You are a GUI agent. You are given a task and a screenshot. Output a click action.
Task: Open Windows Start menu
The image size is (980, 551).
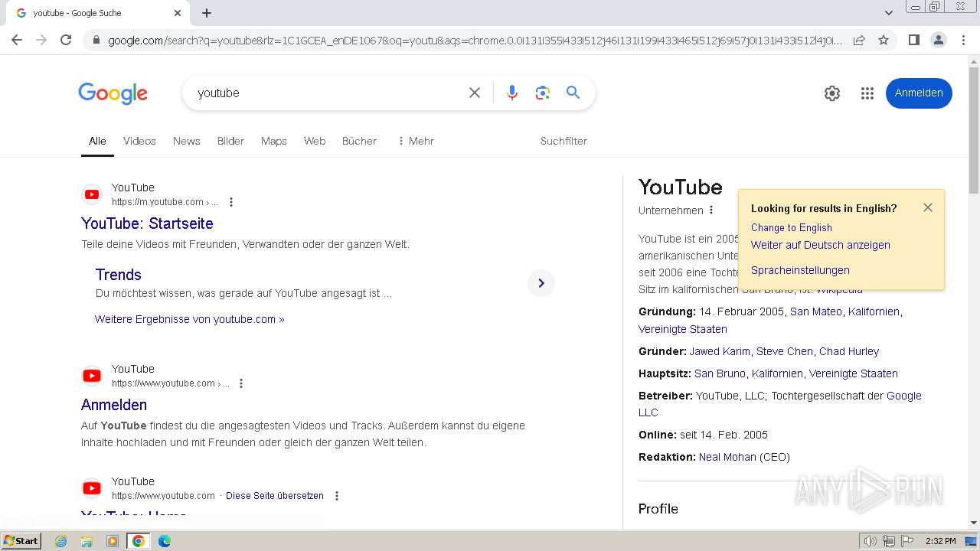[21, 541]
